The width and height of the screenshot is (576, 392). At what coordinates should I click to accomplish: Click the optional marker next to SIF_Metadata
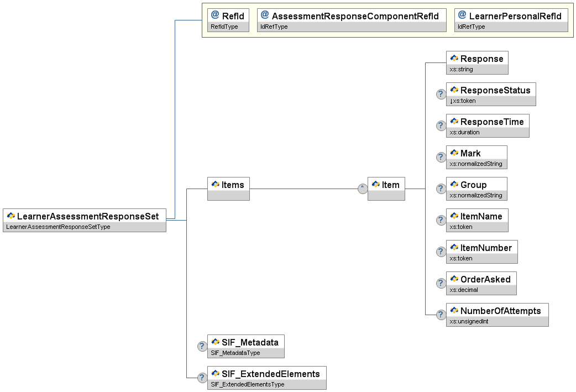pos(202,346)
